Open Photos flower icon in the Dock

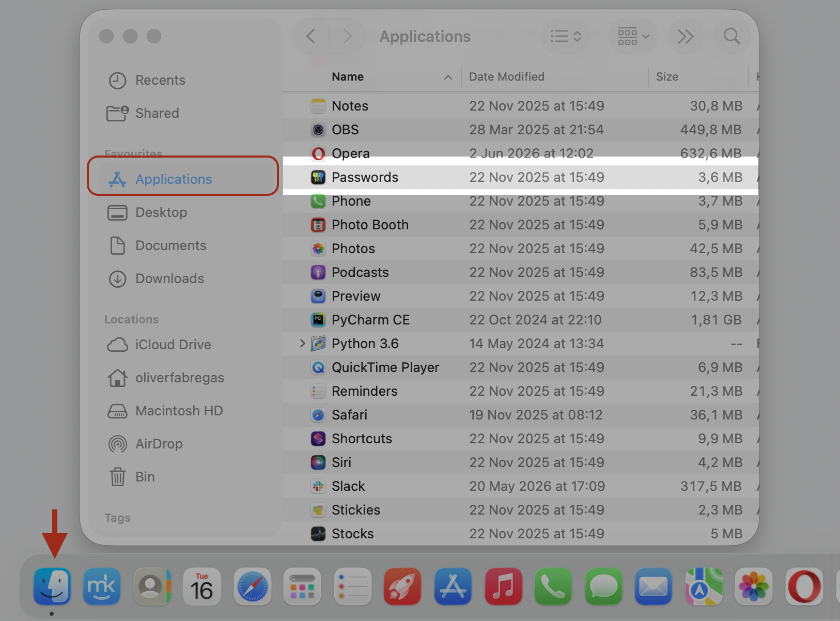(753, 586)
